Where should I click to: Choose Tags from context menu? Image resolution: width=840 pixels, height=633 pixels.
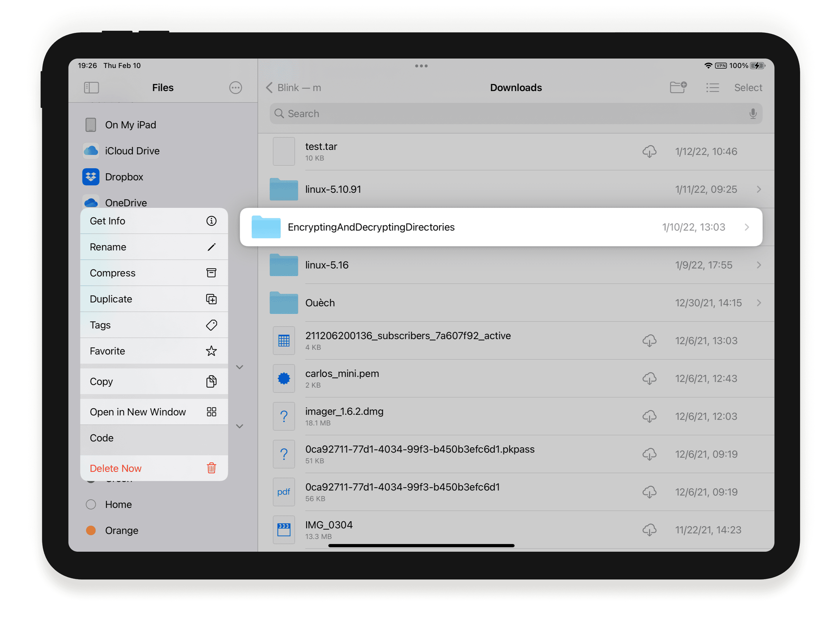[154, 325]
